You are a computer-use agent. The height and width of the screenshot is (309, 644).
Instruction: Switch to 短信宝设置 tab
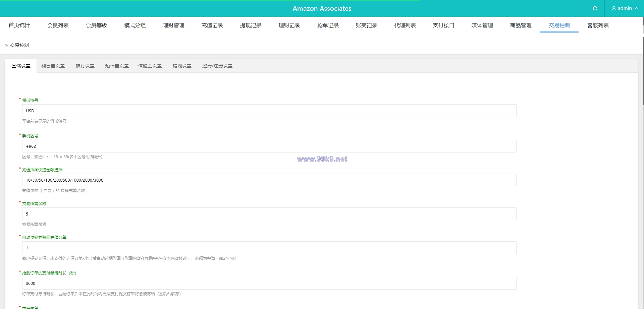click(117, 66)
